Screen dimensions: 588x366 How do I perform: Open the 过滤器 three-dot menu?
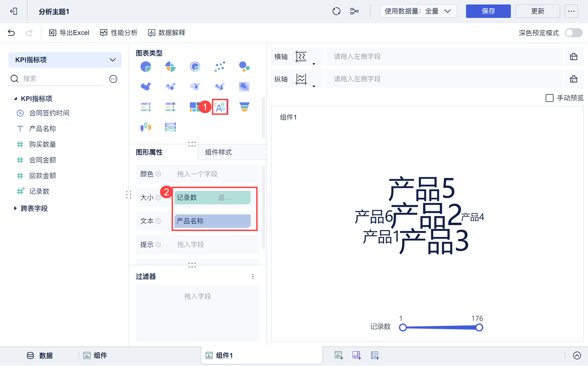(x=253, y=277)
